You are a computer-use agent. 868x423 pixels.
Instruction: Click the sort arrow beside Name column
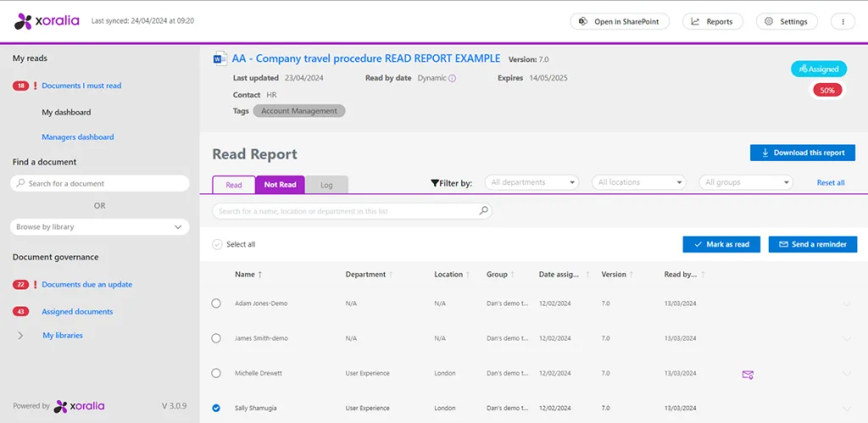coord(260,275)
